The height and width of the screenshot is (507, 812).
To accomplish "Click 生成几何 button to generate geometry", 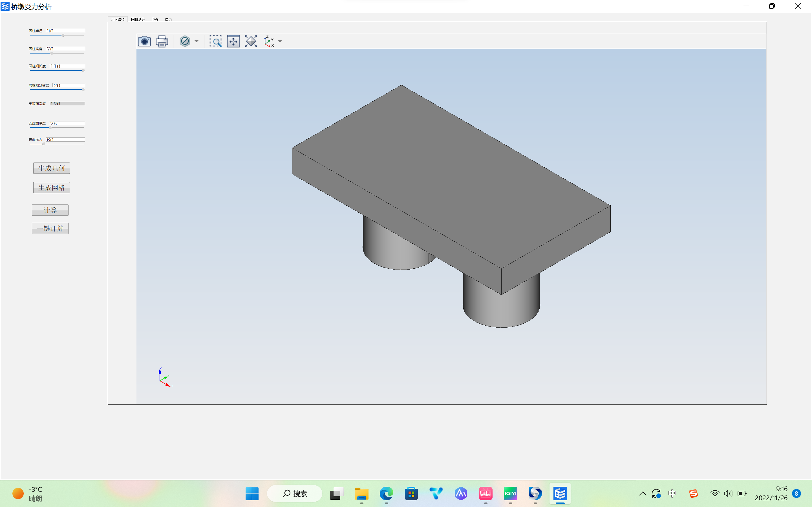I will point(51,168).
